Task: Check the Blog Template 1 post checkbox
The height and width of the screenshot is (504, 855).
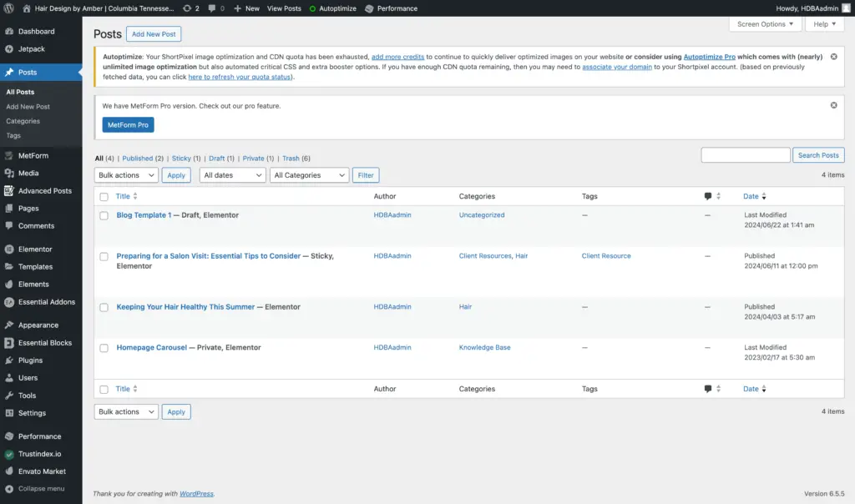Action: coord(104,215)
